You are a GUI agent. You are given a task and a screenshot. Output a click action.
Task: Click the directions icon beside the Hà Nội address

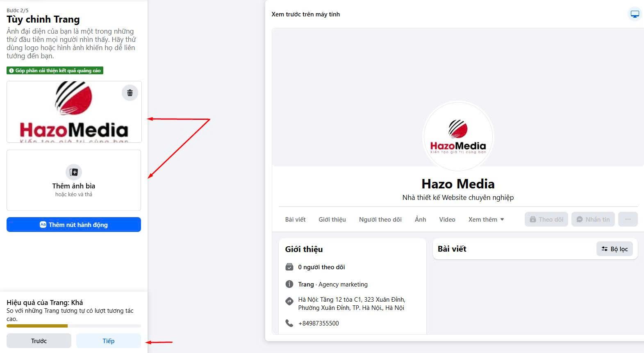289,301
